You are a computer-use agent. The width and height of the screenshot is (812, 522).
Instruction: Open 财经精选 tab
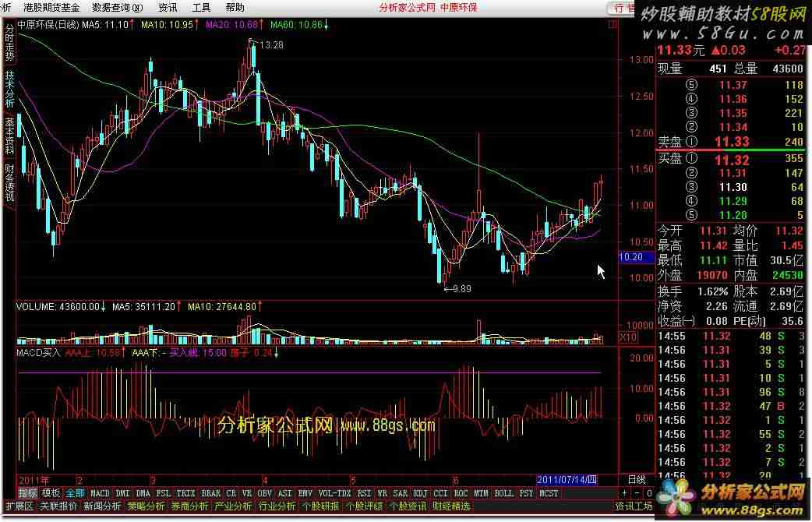[451, 506]
